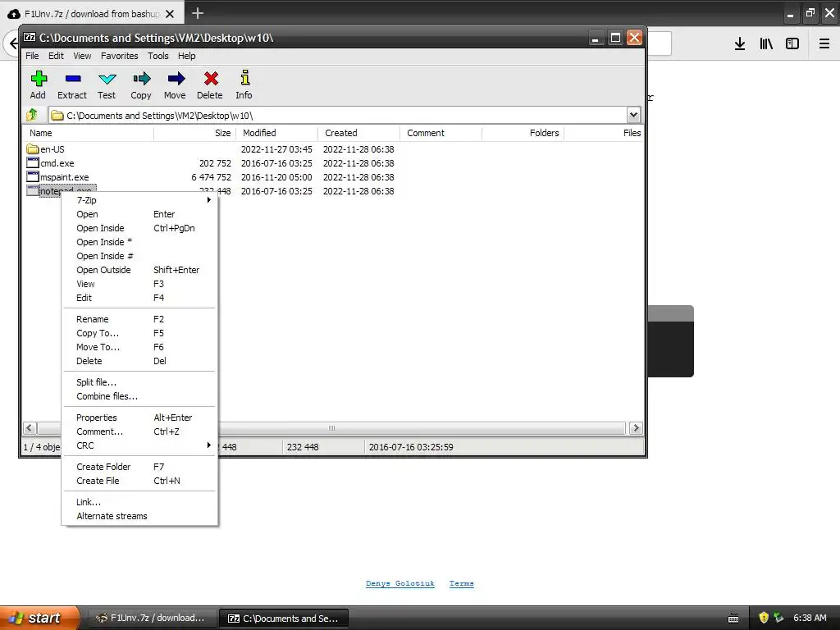The height and width of the screenshot is (630, 840).
Task: Click the security shield tray icon
Action: (x=764, y=618)
